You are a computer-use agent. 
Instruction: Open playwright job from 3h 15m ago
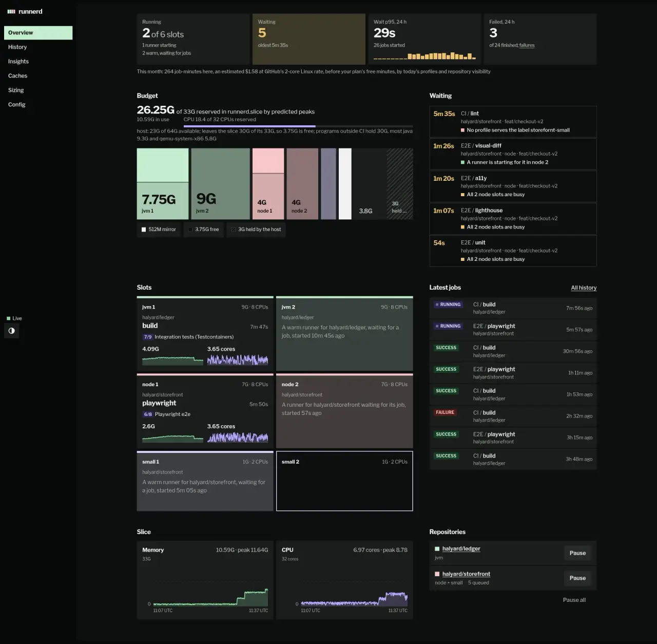(513, 438)
